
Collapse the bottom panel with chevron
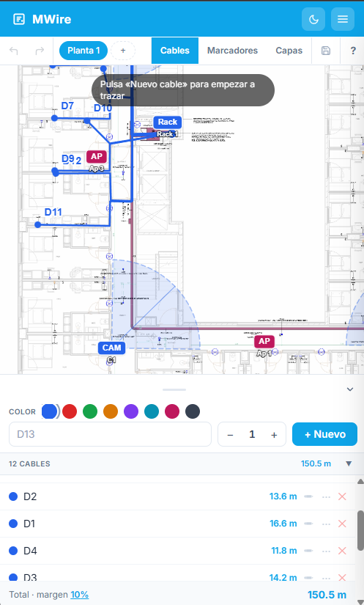(x=350, y=389)
